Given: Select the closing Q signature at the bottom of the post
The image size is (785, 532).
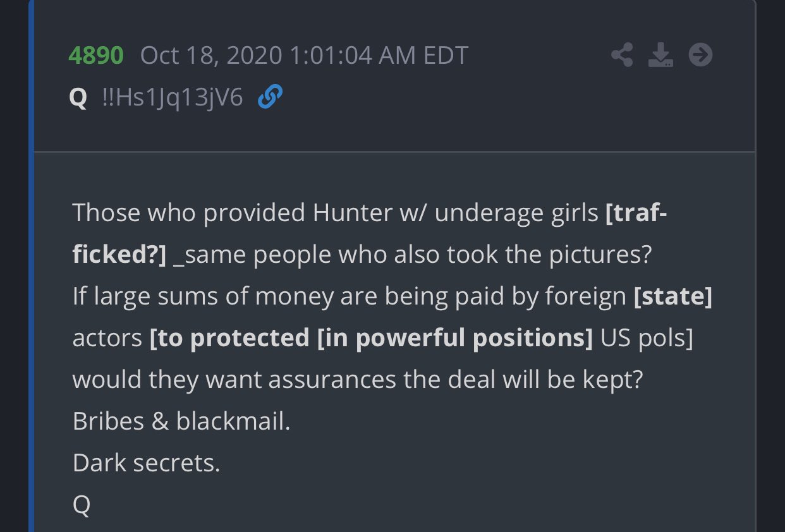Looking at the screenshot, I should [x=82, y=505].
